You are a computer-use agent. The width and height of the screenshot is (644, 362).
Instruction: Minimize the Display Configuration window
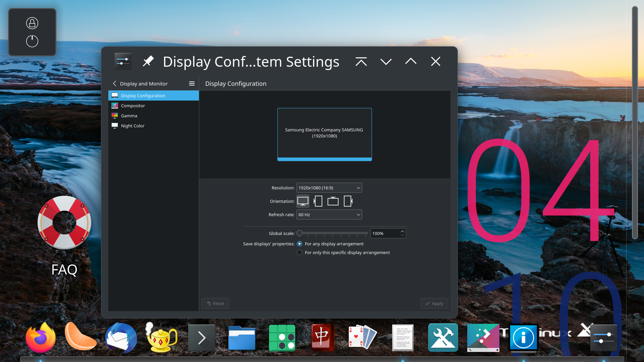tap(386, 61)
